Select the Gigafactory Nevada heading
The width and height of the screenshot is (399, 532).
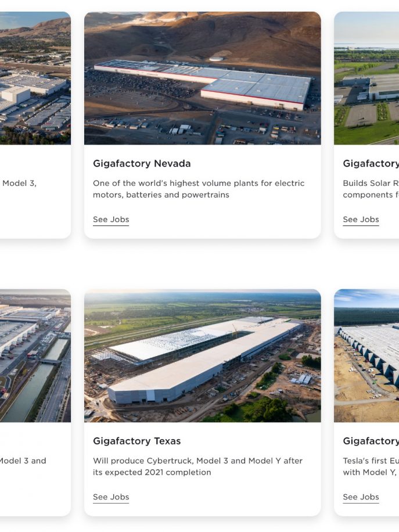142,164
